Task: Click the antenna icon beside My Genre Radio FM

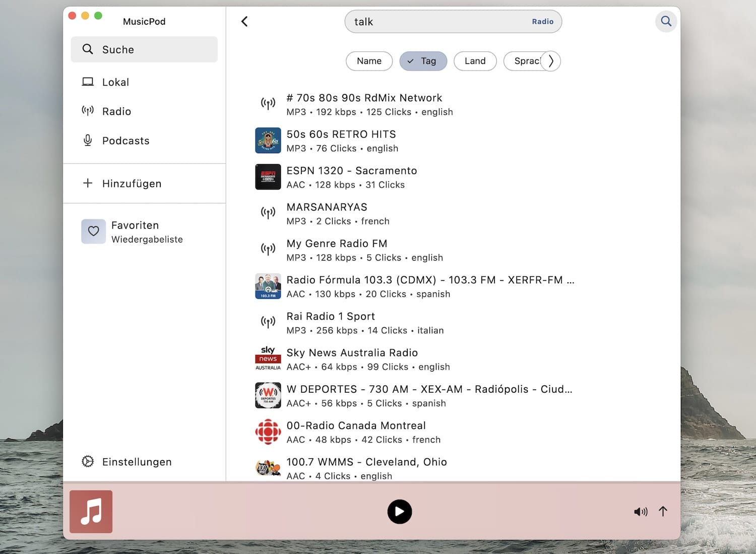Action: click(268, 250)
